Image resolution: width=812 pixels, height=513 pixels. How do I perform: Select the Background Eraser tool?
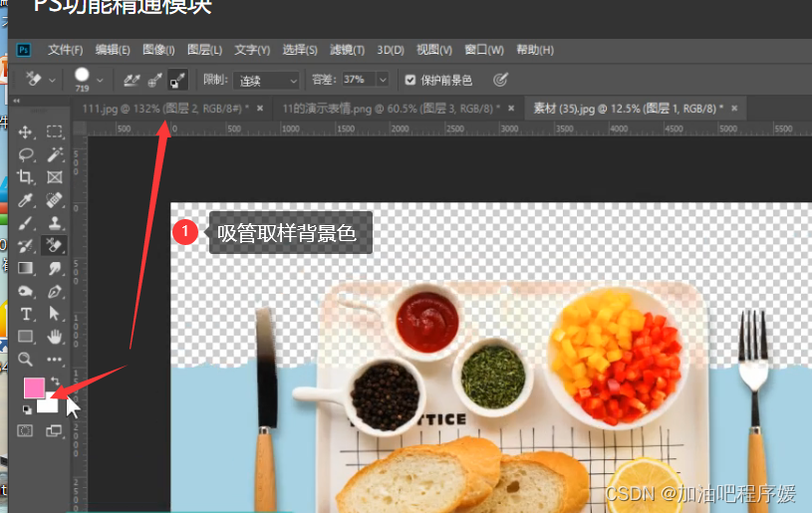click(54, 245)
